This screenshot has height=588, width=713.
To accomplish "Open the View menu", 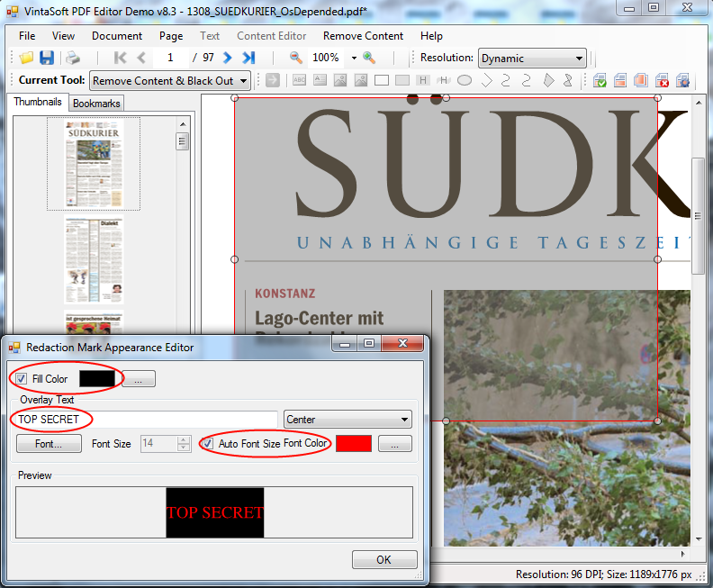I will [x=63, y=36].
